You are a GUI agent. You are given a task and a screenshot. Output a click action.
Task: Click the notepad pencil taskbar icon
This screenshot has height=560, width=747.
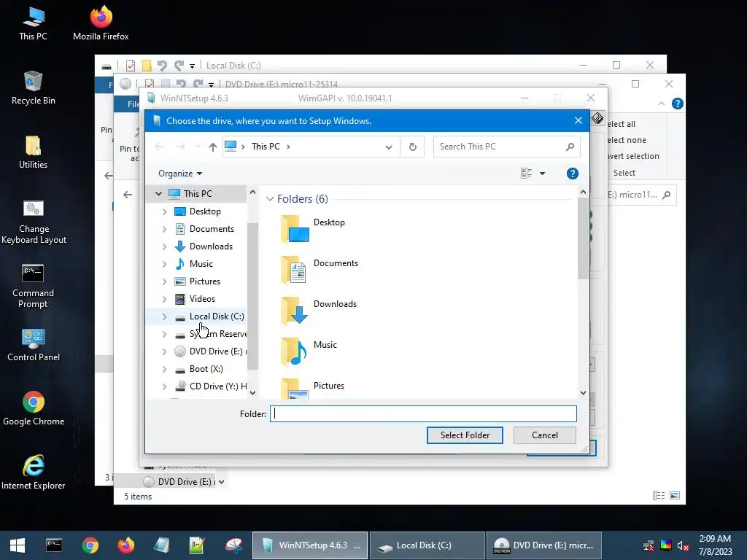(x=197, y=545)
